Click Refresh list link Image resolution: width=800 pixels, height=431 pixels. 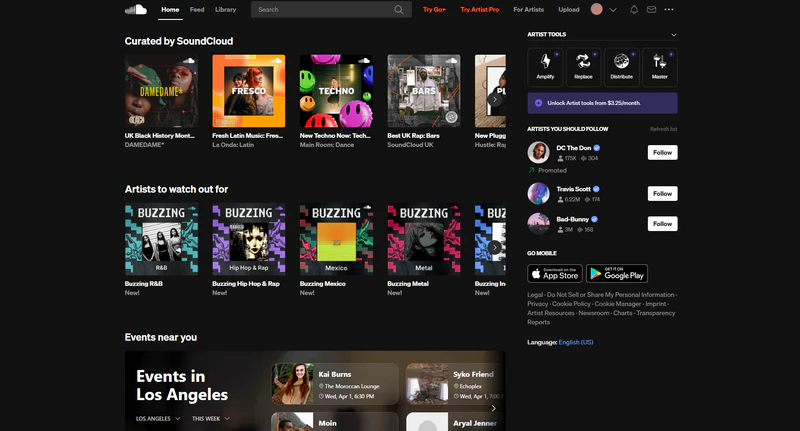(x=663, y=129)
